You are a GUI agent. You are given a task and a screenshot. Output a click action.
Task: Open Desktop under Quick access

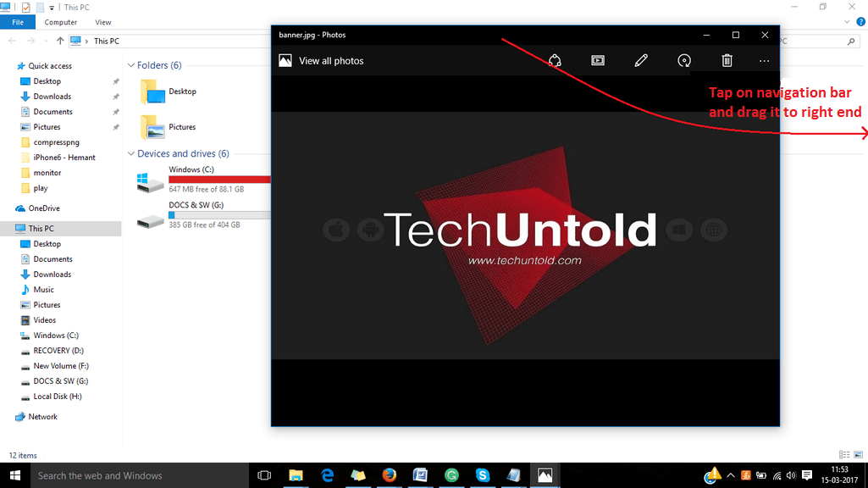[41, 81]
